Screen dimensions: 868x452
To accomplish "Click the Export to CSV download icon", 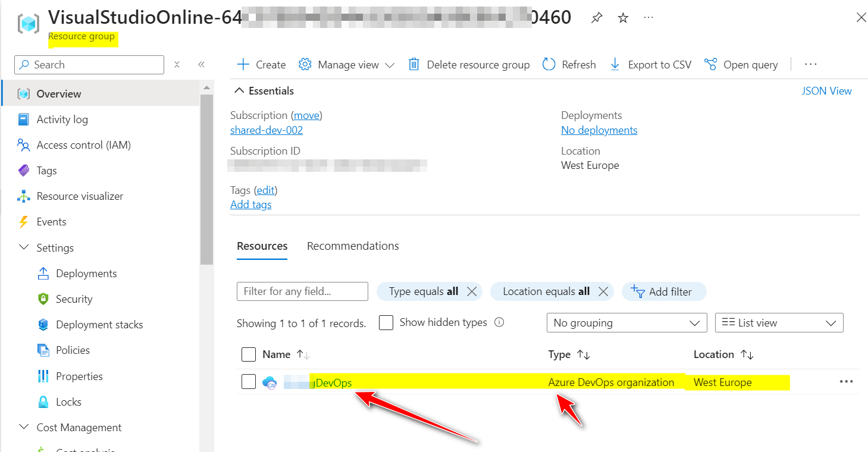I will tap(615, 64).
